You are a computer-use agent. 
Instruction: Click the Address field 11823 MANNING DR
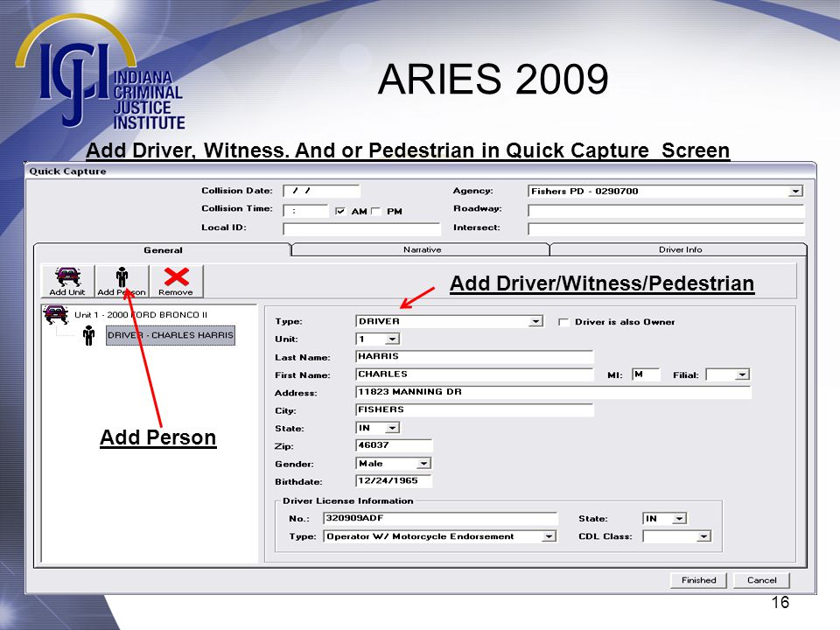[x=553, y=392]
